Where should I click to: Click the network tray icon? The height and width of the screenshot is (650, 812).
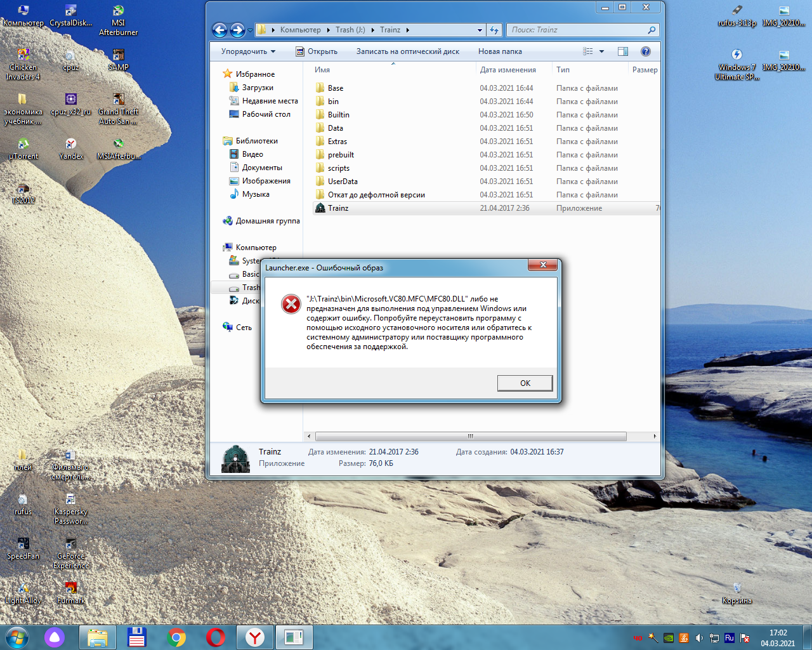[x=714, y=638]
